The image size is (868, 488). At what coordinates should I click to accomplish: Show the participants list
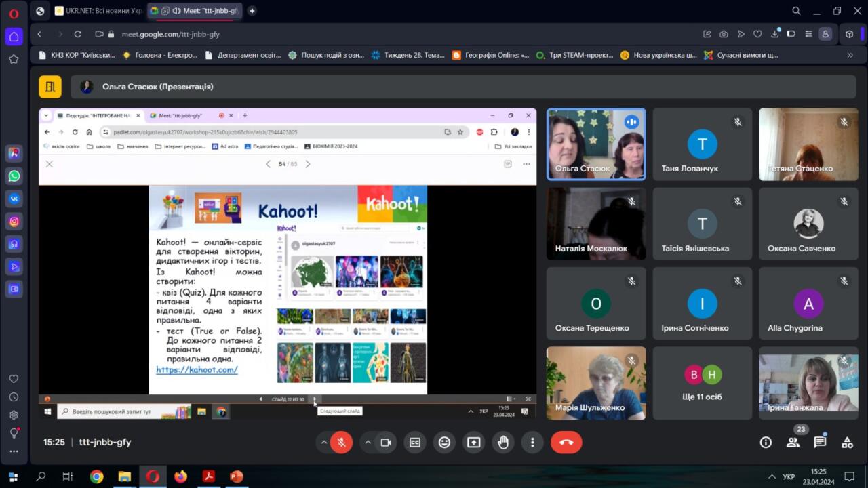[793, 443]
